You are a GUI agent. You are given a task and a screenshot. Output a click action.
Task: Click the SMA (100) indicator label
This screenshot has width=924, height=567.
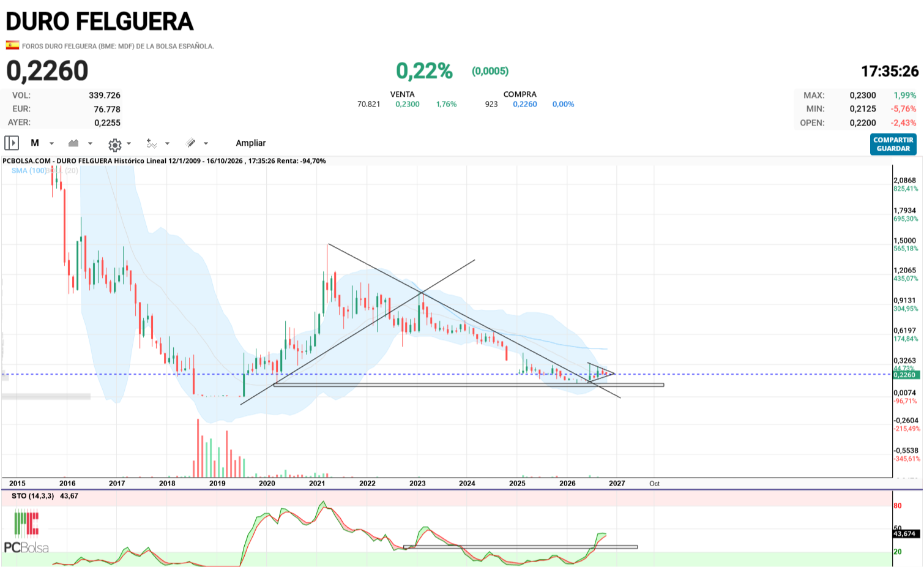coord(29,170)
